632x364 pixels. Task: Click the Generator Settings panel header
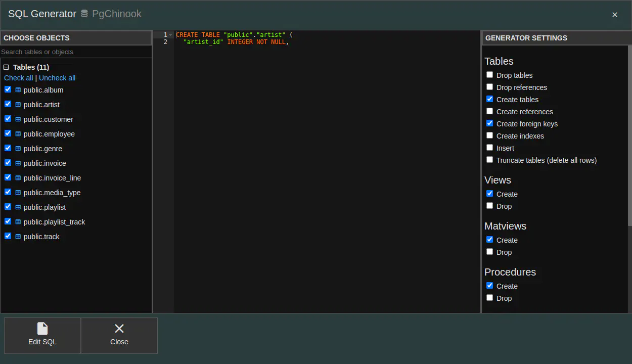[557, 38]
